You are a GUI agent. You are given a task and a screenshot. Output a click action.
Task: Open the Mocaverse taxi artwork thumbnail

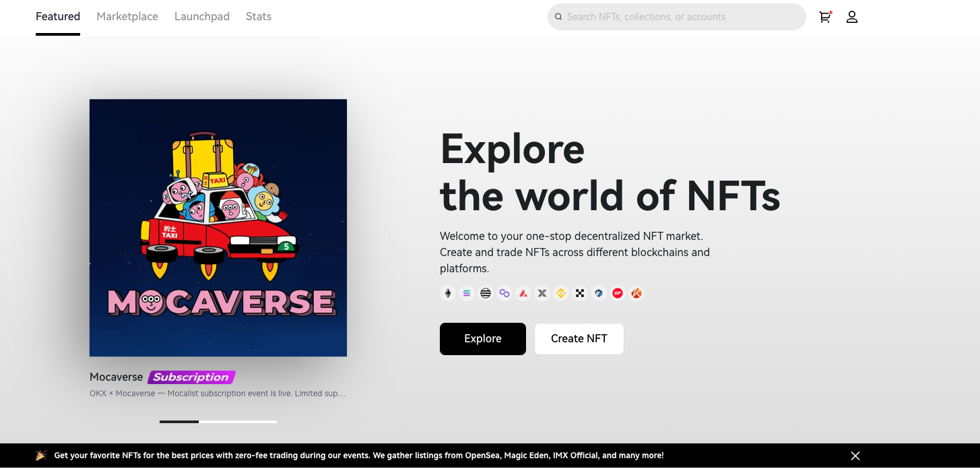coord(218,228)
